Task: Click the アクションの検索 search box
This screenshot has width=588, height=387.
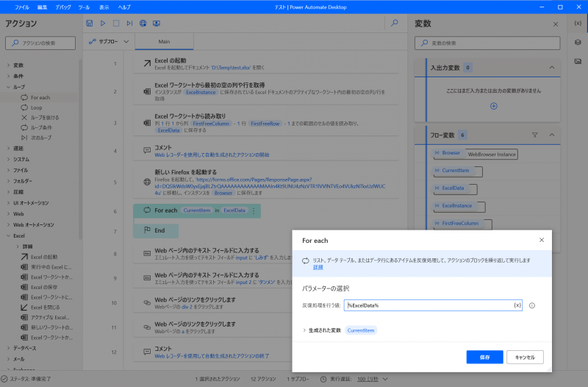Action: pos(40,43)
